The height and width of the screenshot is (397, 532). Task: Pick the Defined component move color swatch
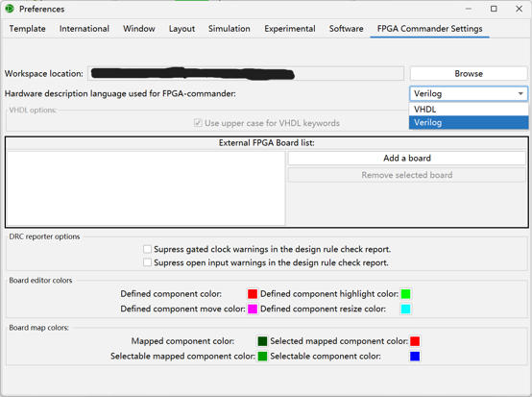[253, 309]
